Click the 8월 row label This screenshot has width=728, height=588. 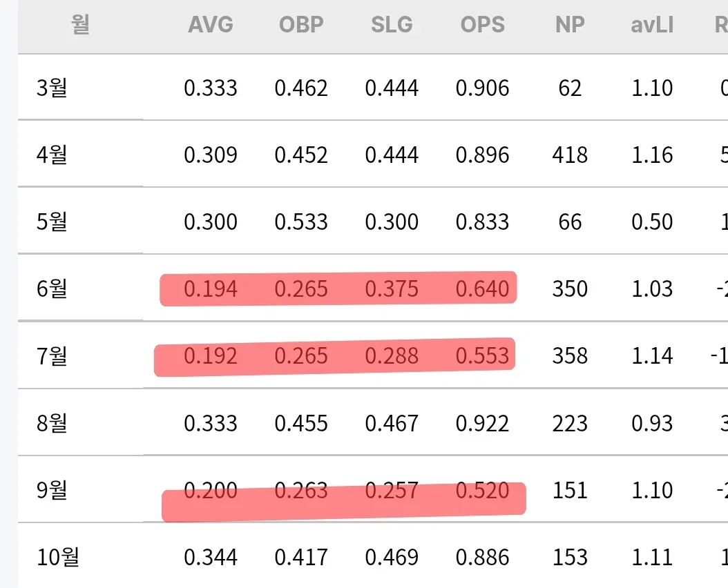pyautogui.click(x=52, y=423)
